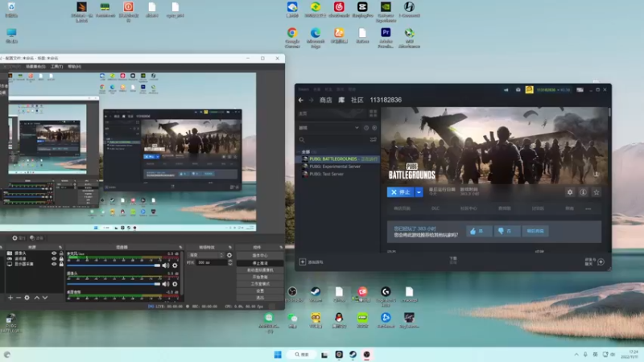Adjust second OBS mixer volume slider

tap(114, 284)
